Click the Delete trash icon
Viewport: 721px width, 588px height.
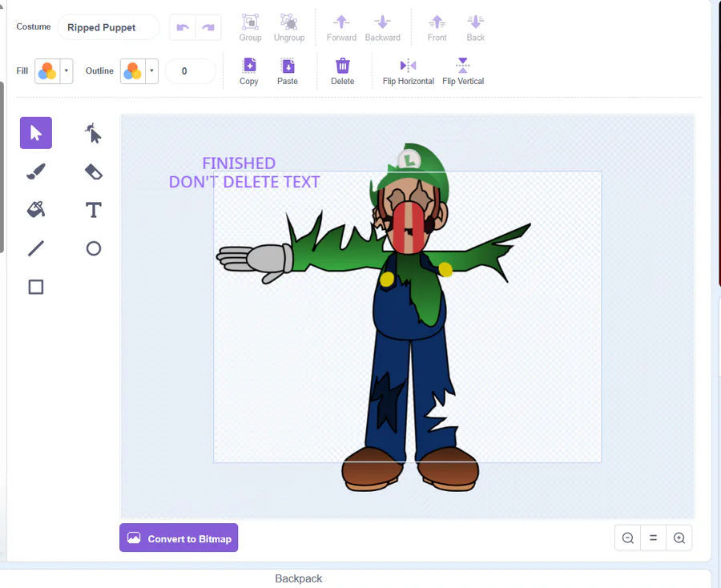tap(343, 71)
